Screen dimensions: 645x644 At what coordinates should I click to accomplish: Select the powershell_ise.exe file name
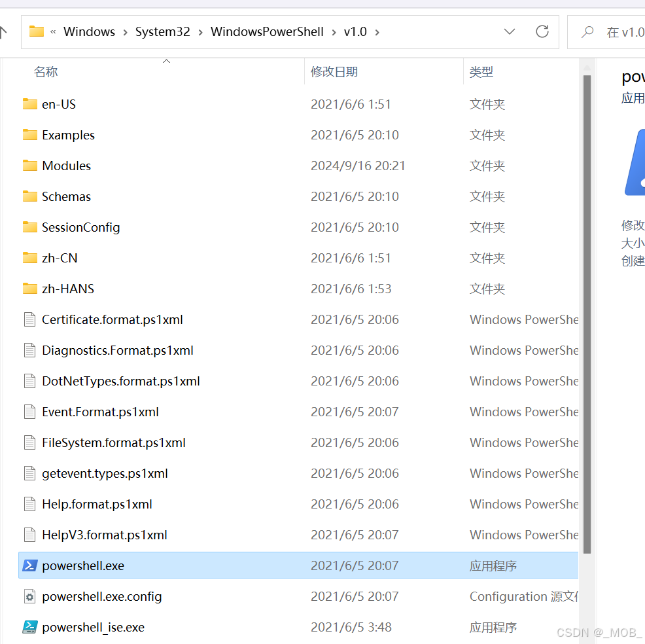(94, 628)
